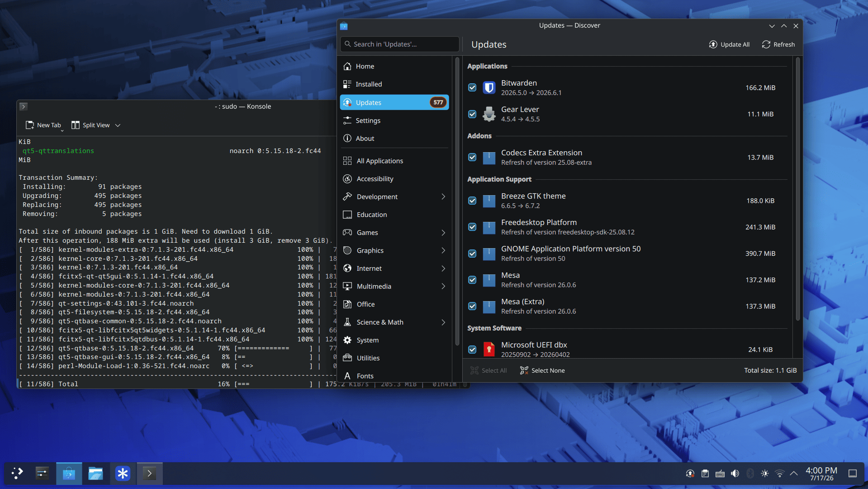Viewport: 868px width, 489px height.
Task: Click the Discover icon in the taskbar
Action: click(69, 474)
